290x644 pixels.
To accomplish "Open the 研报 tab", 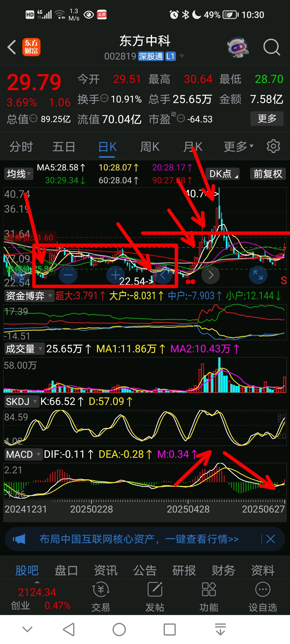I will point(184,570).
